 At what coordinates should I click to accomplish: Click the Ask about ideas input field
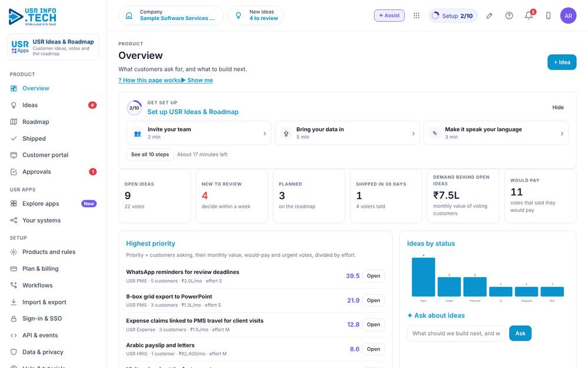[456, 333]
